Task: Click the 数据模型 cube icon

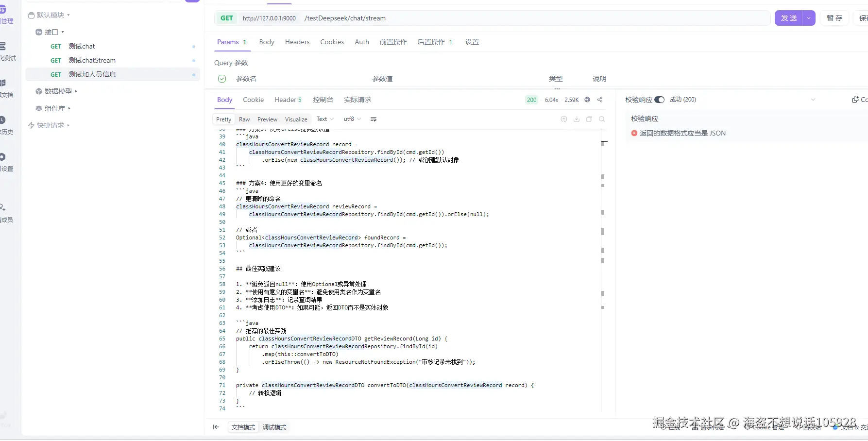Action: pos(39,91)
